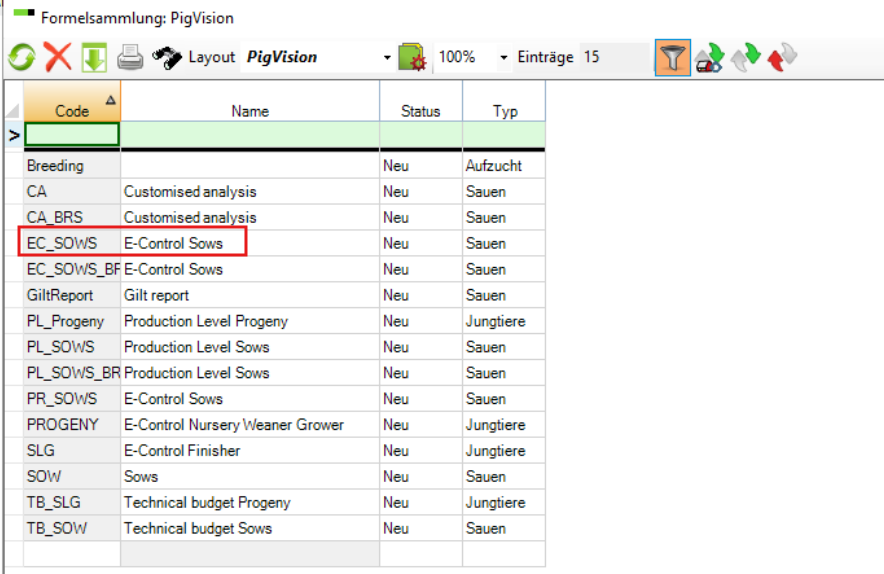Click the truck with green arrow icon
884x574 pixels.
(x=710, y=58)
